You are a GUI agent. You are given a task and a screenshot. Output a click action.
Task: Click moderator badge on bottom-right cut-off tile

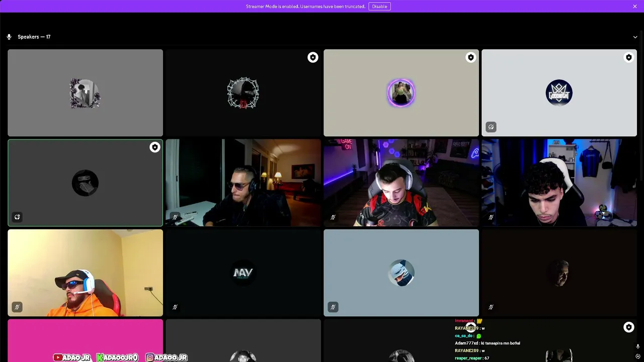[x=629, y=327]
